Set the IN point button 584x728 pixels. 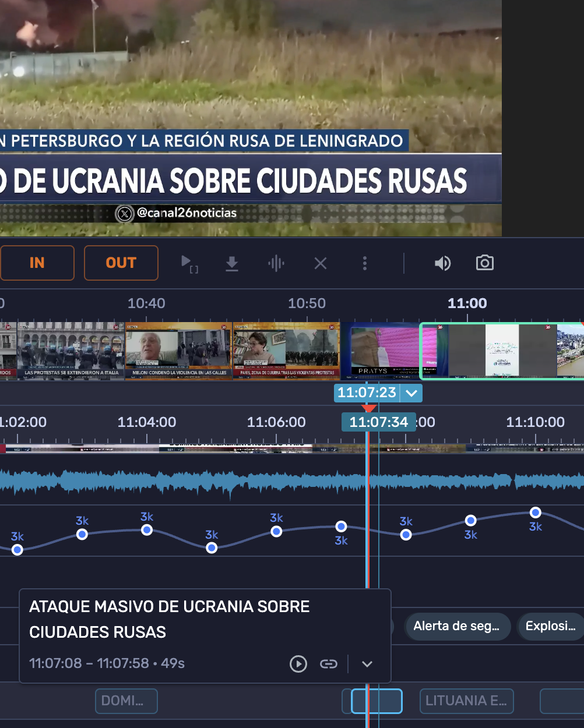[37, 263]
